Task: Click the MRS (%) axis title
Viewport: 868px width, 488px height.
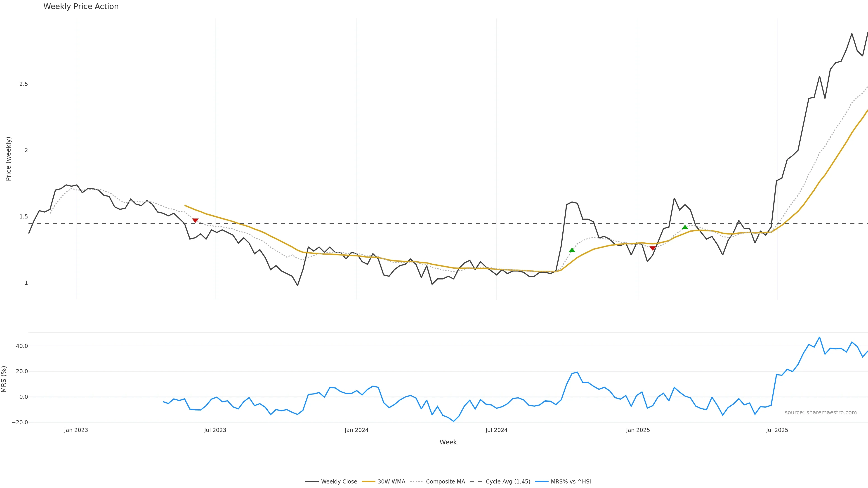Action: (4, 379)
